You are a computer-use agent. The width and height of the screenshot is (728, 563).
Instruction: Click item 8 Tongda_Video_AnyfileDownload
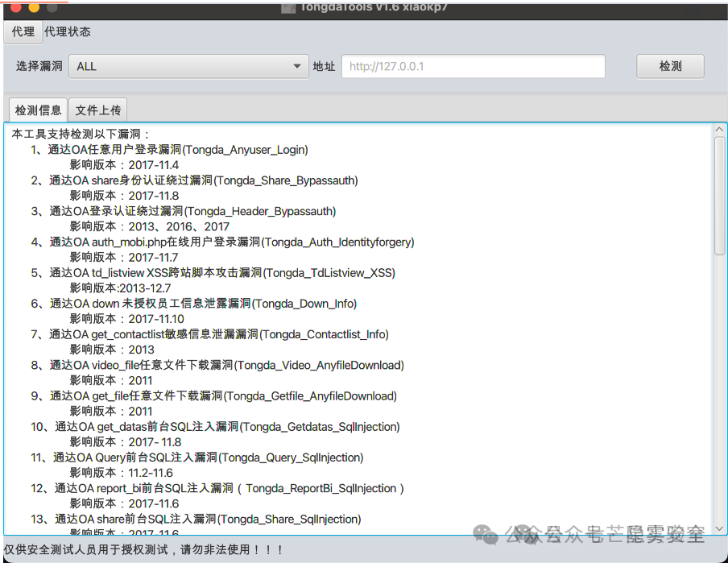tap(217, 365)
